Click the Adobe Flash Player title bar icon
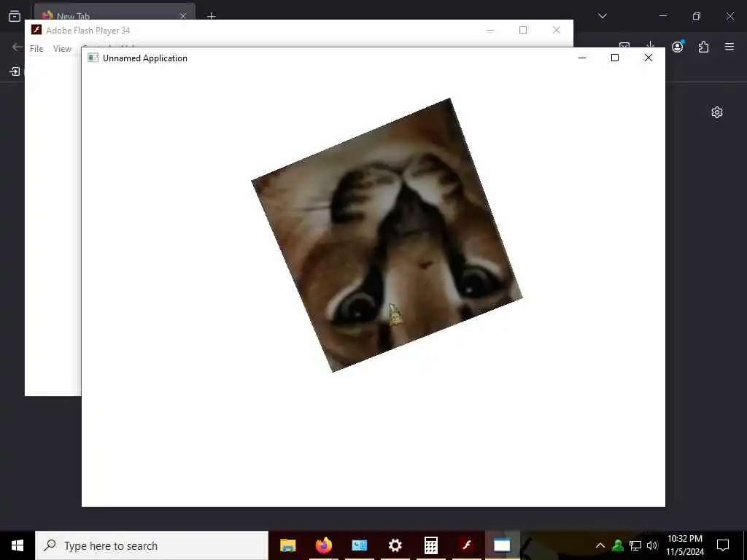 36,30
